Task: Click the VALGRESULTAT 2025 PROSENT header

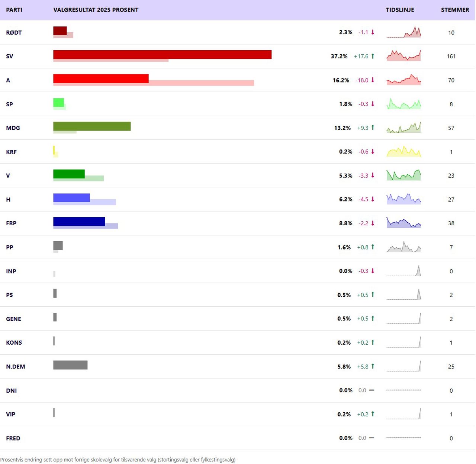Action: coord(96,10)
